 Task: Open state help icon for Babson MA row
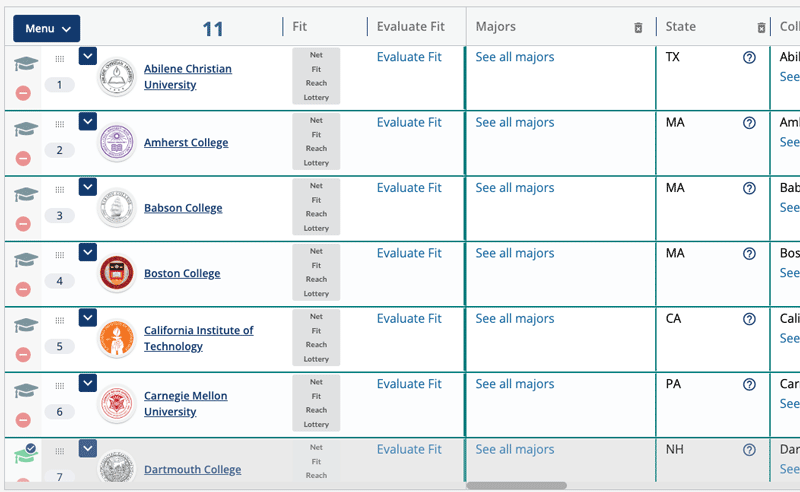pos(749,188)
